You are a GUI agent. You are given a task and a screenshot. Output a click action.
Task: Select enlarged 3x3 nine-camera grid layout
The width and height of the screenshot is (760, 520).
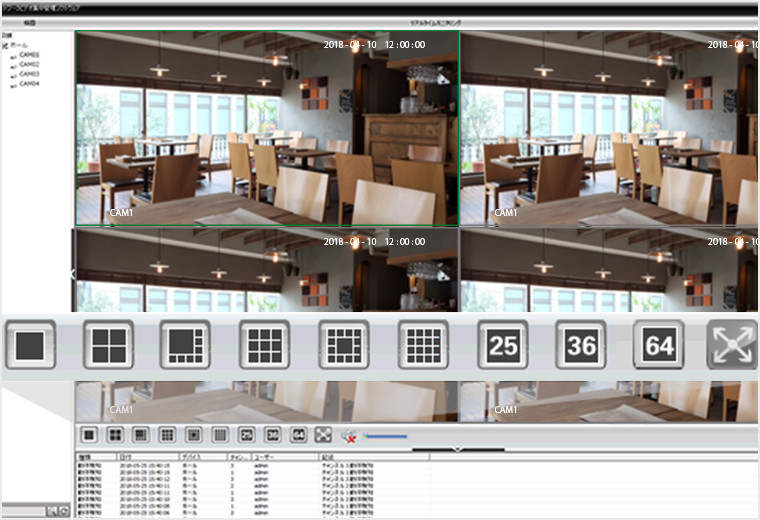(x=264, y=345)
